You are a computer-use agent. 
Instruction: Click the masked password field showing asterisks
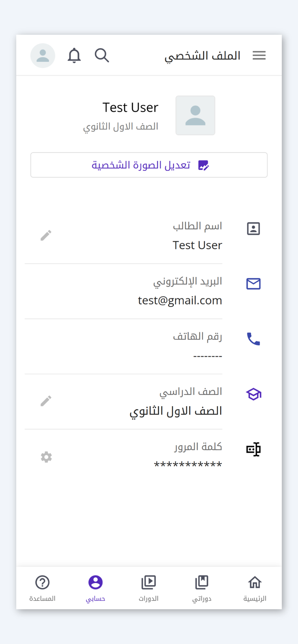[x=188, y=464]
